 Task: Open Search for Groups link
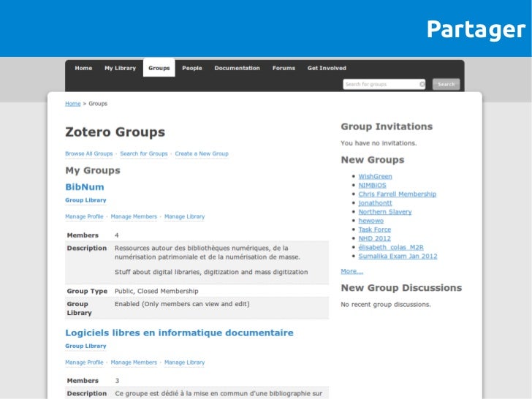coord(144,153)
